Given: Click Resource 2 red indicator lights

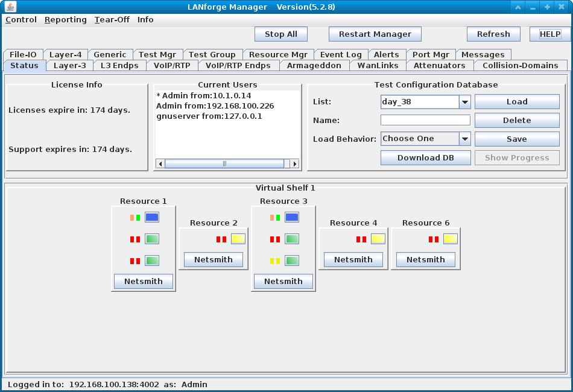Looking at the screenshot, I should (221, 239).
